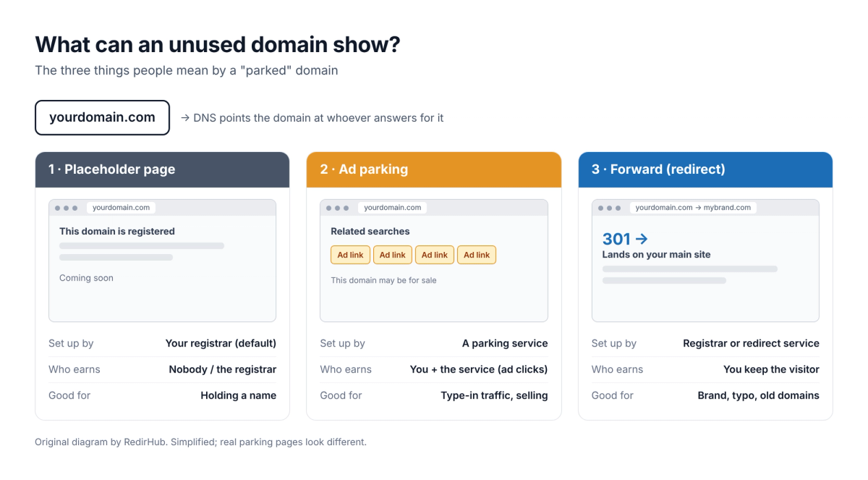
Task: Click 'Brand, typo, old domains' value
Action: (759, 395)
